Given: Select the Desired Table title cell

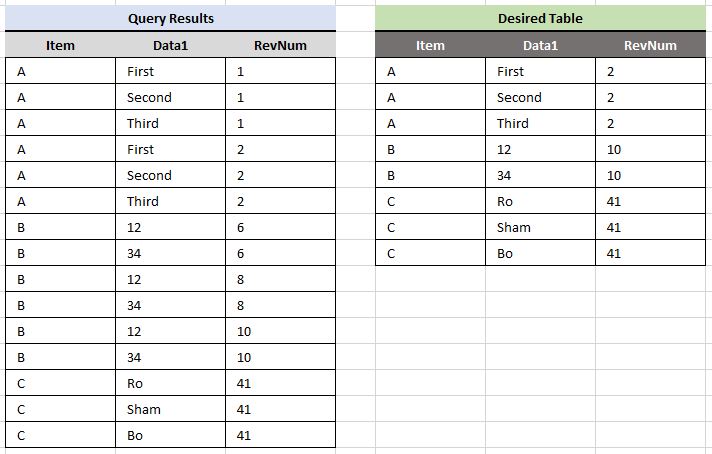Looking at the screenshot, I should (x=540, y=18).
